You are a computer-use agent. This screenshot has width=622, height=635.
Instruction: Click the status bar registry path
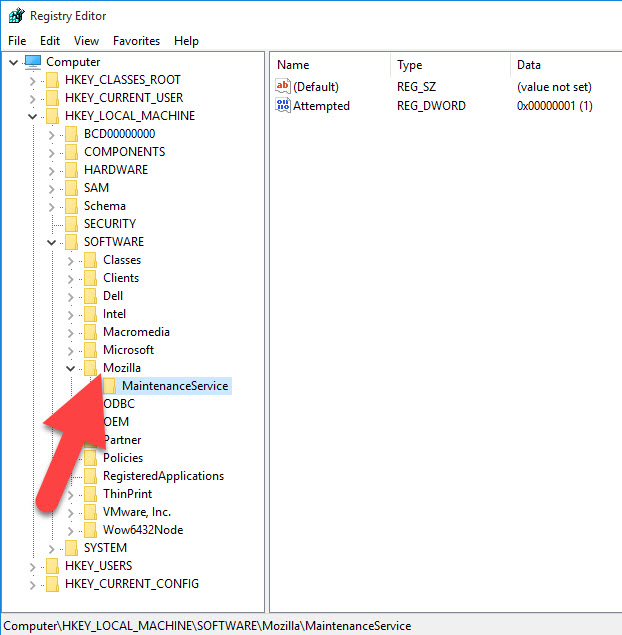207,626
